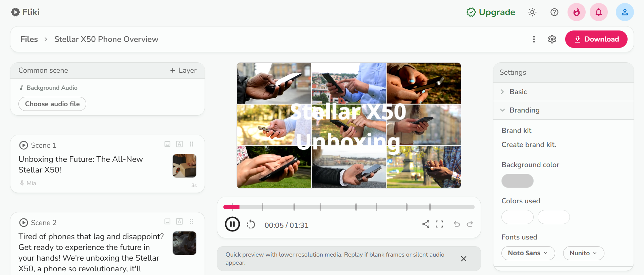
Task: Click the 'Create brand kit.' link
Action: [529, 145]
